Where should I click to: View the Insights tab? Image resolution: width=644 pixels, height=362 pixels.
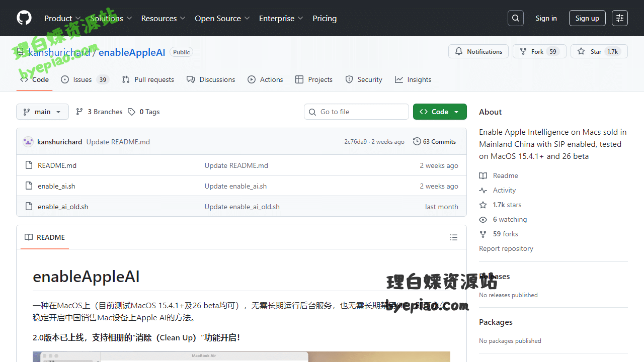[413, 79]
